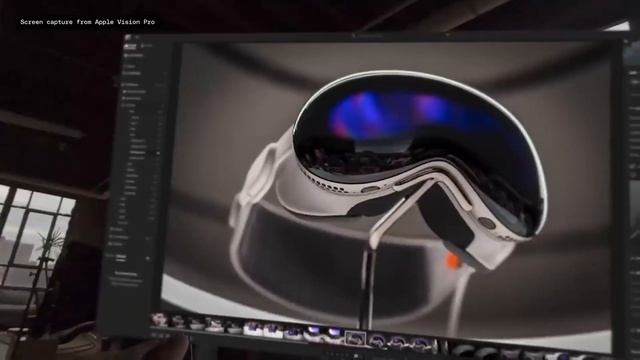Screen dimensions: 640x360
Task: Select the highlighted row in the left panel list
Action: click(144, 153)
